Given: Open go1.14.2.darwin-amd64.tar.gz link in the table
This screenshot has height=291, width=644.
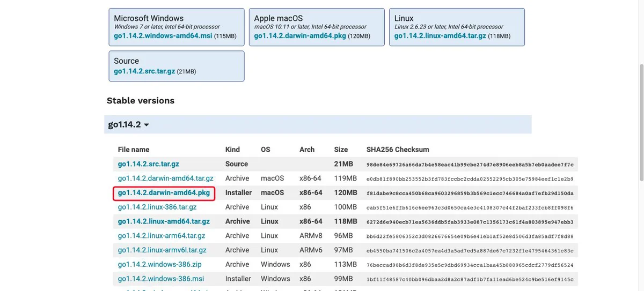Looking at the screenshot, I should pos(166,178).
